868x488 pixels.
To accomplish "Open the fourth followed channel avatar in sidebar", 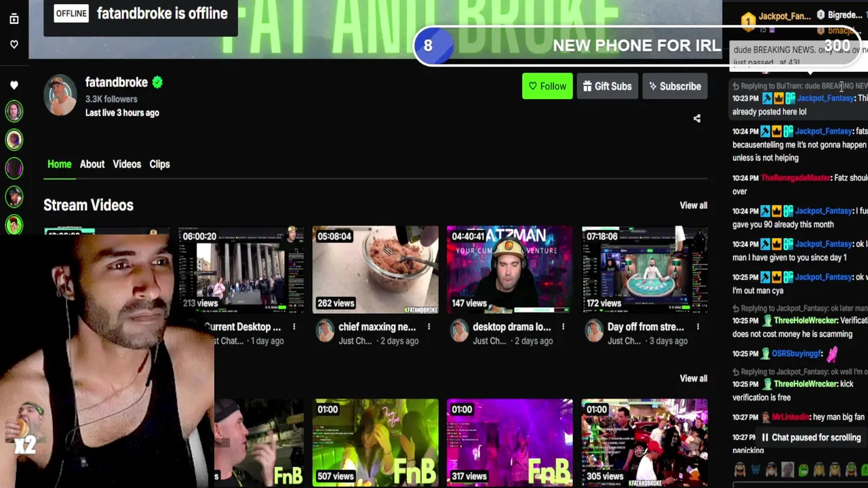I will (14, 197).
